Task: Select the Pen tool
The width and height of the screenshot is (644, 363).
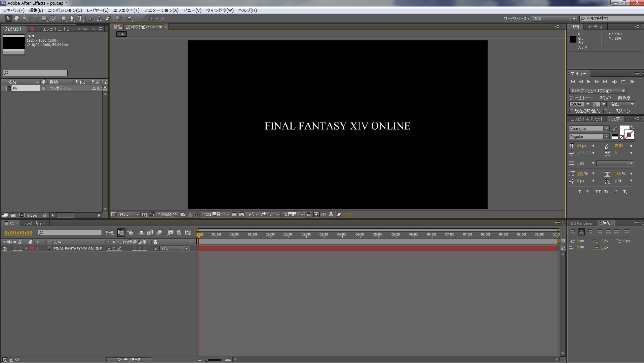Action: point(72,19)
